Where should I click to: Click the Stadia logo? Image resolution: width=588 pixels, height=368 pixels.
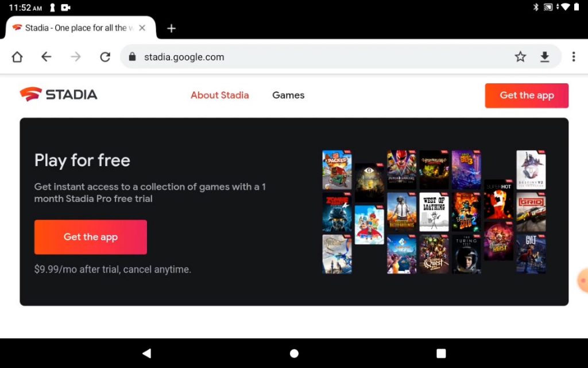pos(59,94)
